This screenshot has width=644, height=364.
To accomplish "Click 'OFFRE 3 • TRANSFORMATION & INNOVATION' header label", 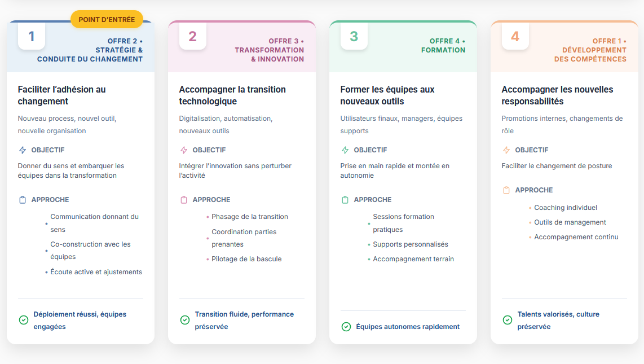I will [x=270, y=50].
